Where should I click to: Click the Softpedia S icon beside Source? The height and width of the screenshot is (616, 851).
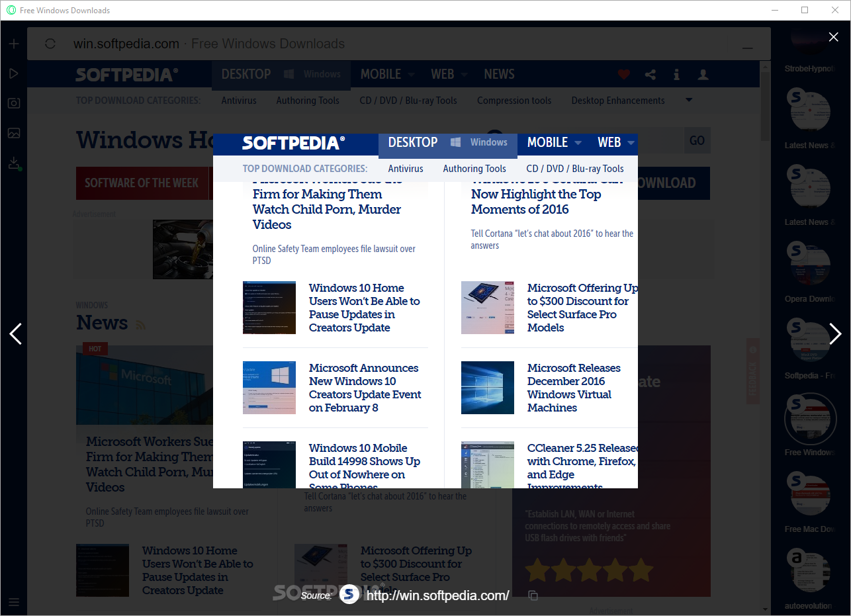click(x=349, y=595)
